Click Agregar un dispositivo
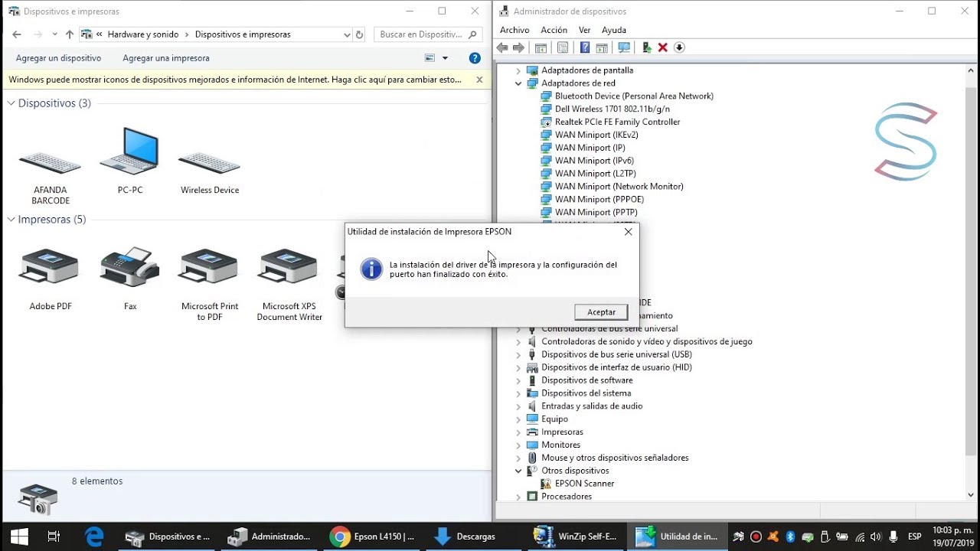Screen dimensions: 980x551 pos(58,58)
